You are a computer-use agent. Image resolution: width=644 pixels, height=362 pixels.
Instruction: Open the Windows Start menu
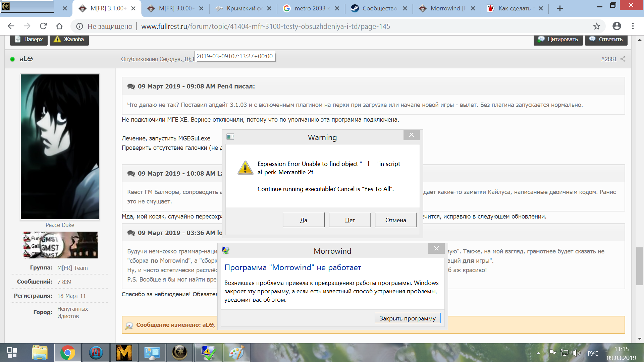12,353
